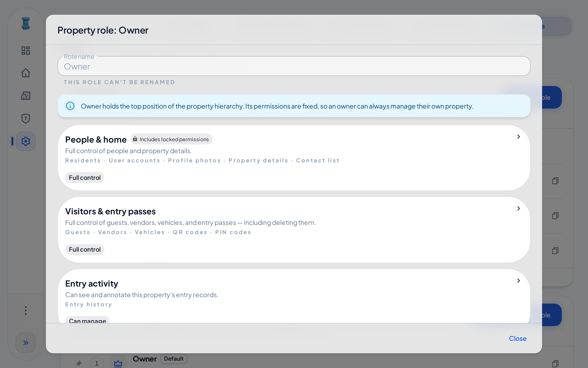Close the Property role dialog
The image size is (588, 368).
click(x=517, y=339)
